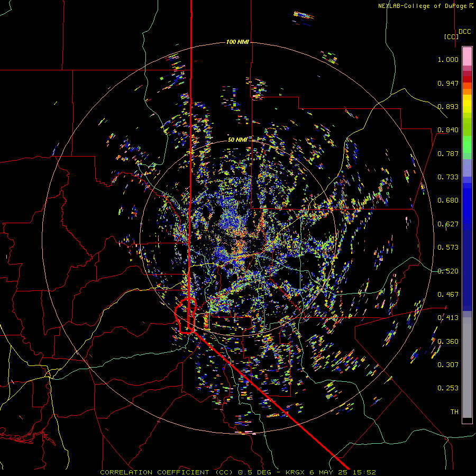Click the 0.787 color scale value

click(x=448, y=153)
